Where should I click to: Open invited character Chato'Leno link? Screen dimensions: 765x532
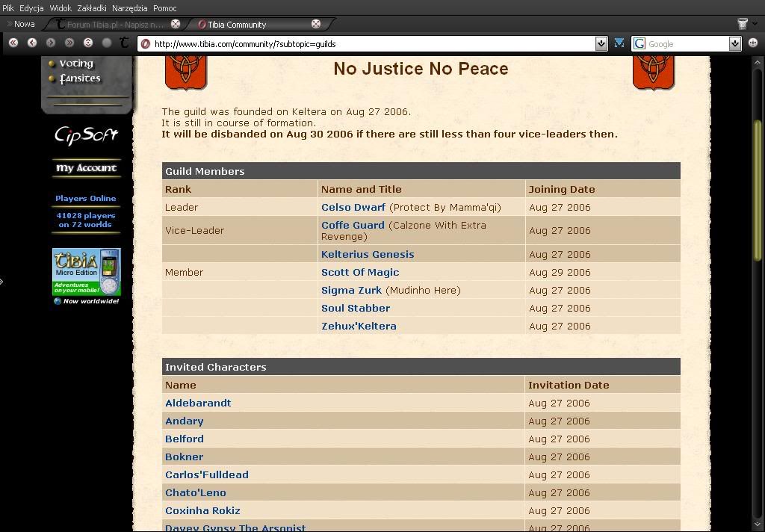point(196,493)
